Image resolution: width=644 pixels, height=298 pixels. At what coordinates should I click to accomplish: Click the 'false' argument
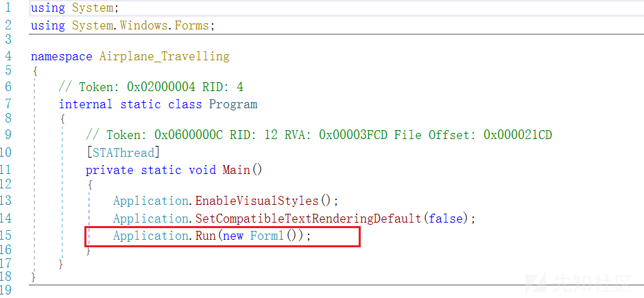(445, 219)
